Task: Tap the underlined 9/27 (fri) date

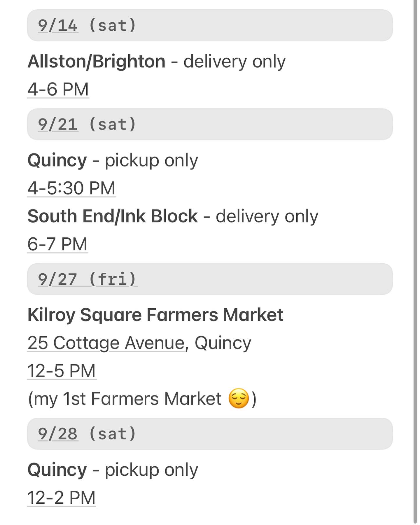Action: pos(87,279)
